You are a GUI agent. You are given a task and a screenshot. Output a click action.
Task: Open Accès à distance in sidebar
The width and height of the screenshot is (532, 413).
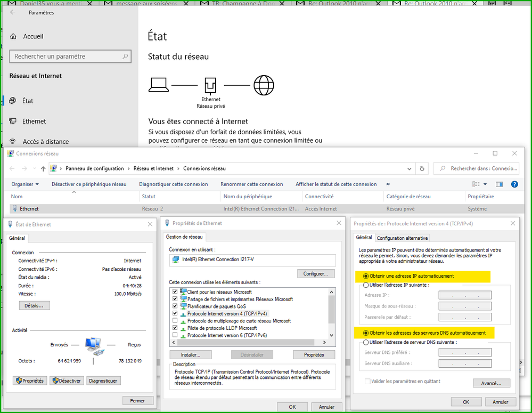click(45, 142)
